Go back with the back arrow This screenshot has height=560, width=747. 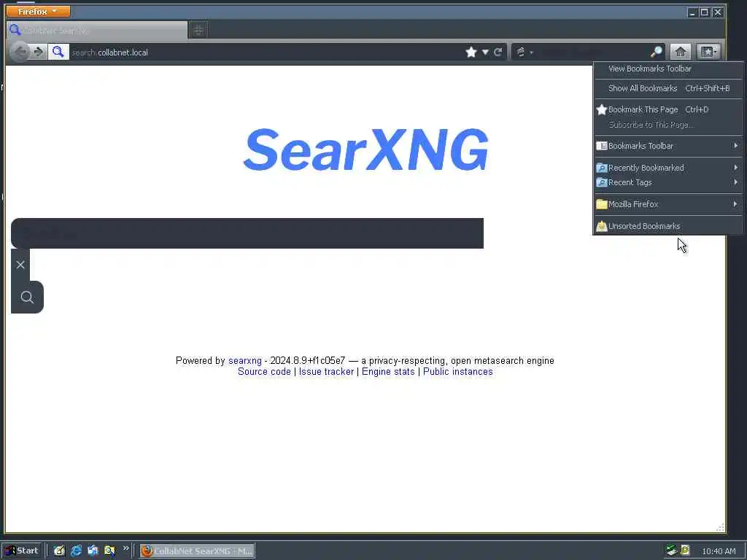pos(20,52)
